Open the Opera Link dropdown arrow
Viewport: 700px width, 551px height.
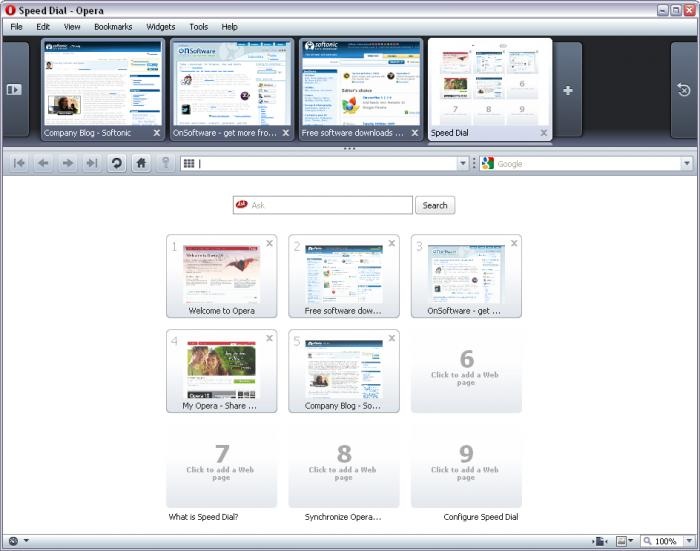pos(26,541)
